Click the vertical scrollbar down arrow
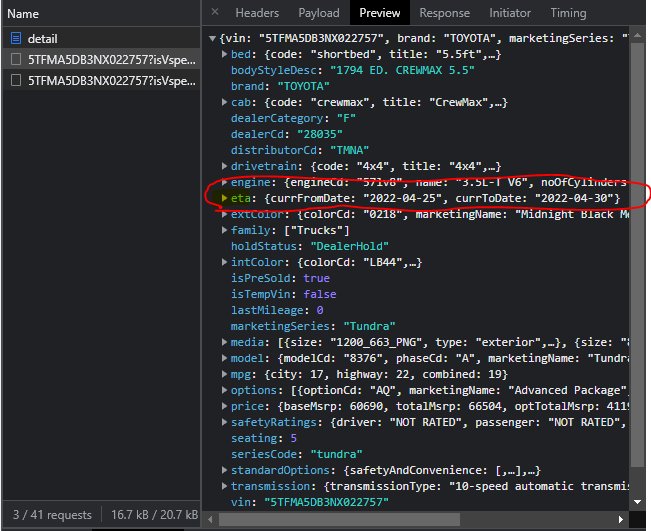Viewport: 651px width, 531px height. (x=637, y=502)
